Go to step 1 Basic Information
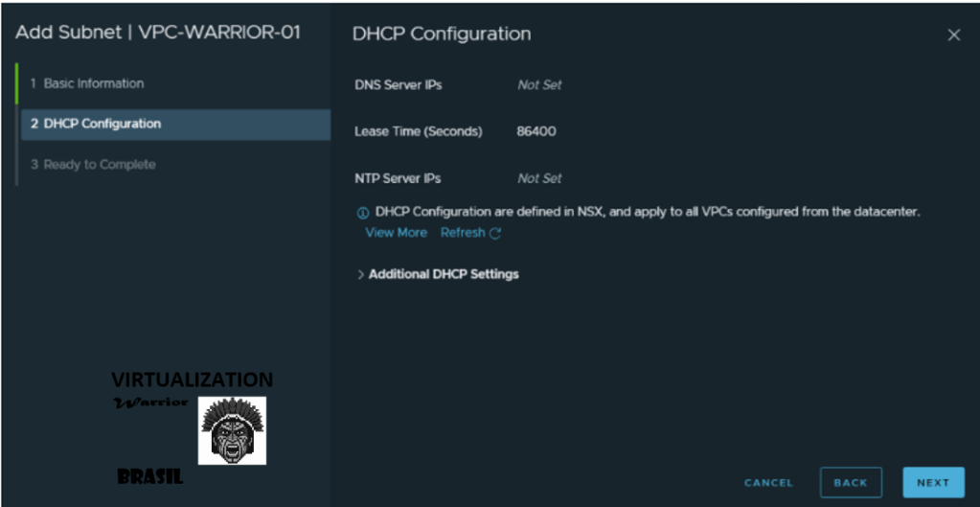Viewport: 980px width, 507px height. (x=93, y=83)
